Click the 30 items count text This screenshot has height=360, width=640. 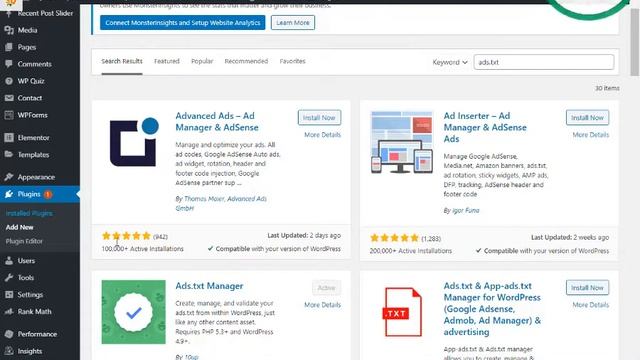[x=607, y=88]
